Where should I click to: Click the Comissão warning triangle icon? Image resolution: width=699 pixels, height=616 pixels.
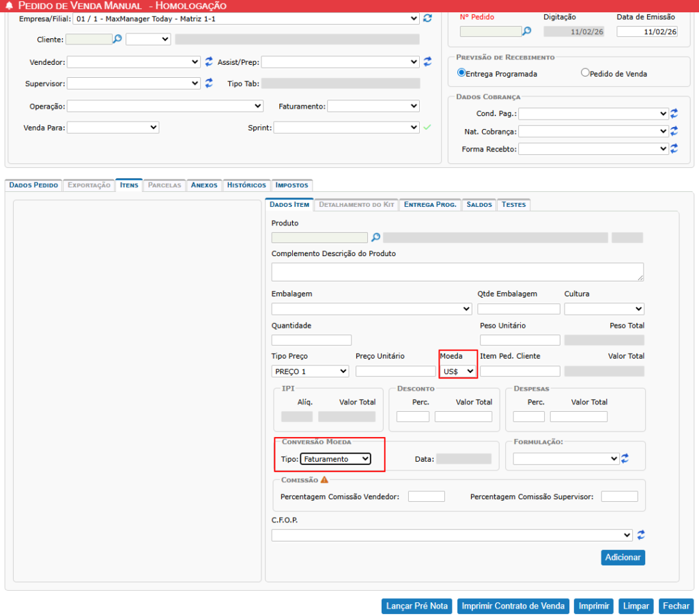(x=324, y=479)
